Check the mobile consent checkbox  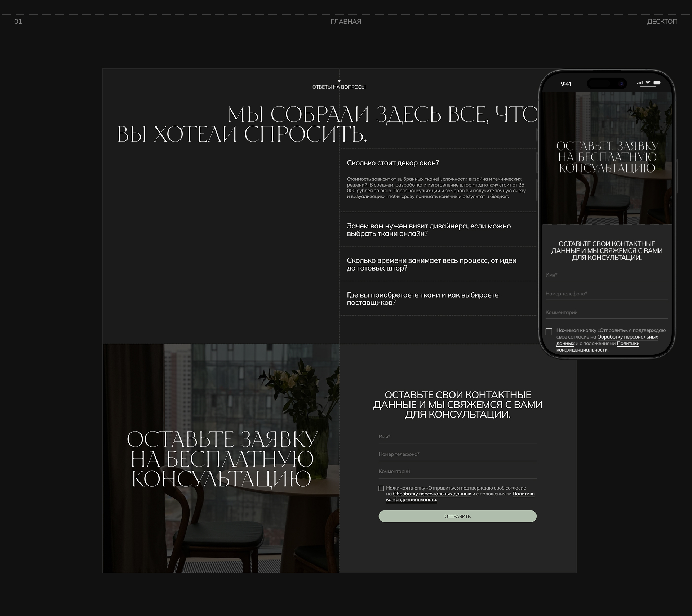pos(549,332)
